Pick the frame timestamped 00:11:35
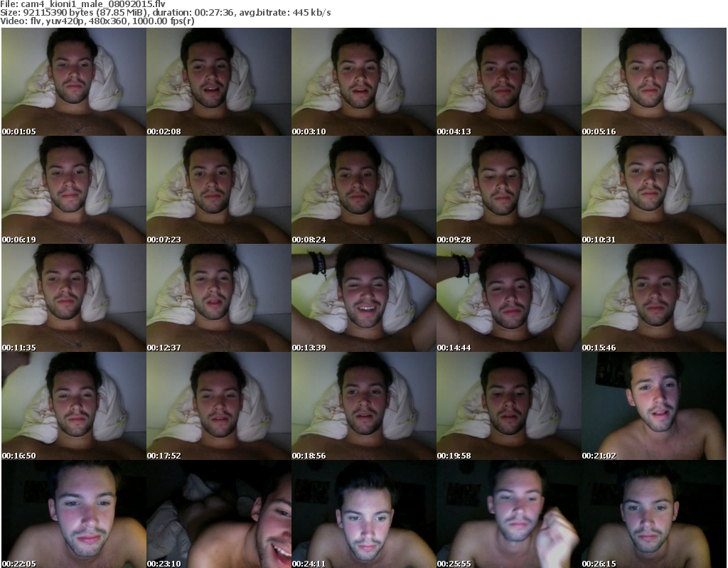728x568 pixels. coord(74,298)
